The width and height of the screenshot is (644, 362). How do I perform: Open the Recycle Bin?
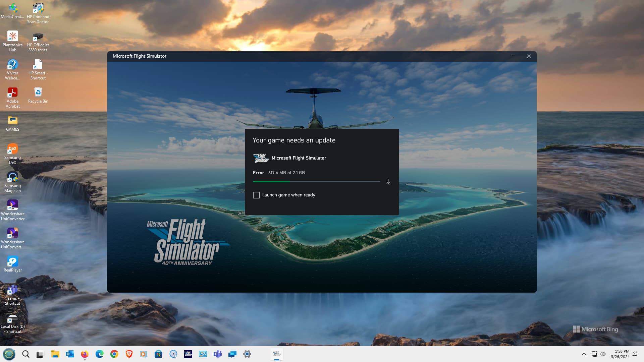click(38, 92)
